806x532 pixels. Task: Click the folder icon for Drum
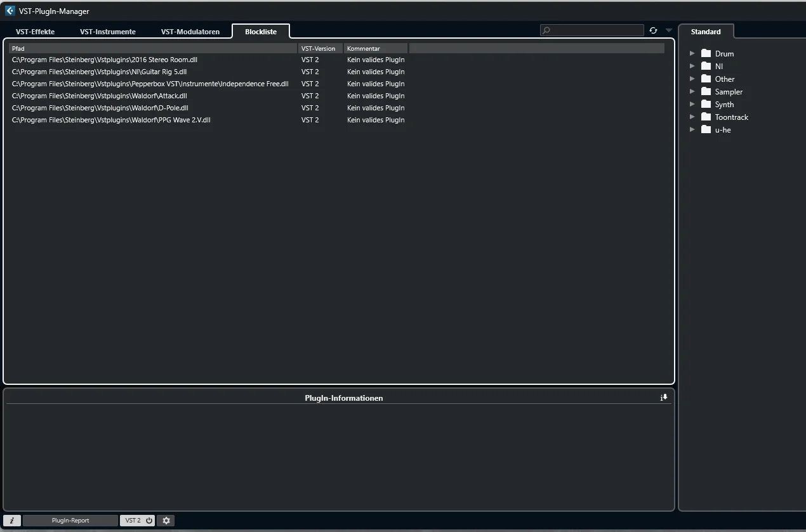point(706,53)
